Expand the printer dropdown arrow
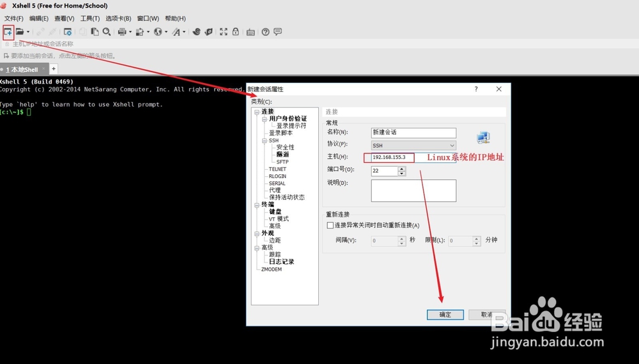 click(x=130, y=32)
